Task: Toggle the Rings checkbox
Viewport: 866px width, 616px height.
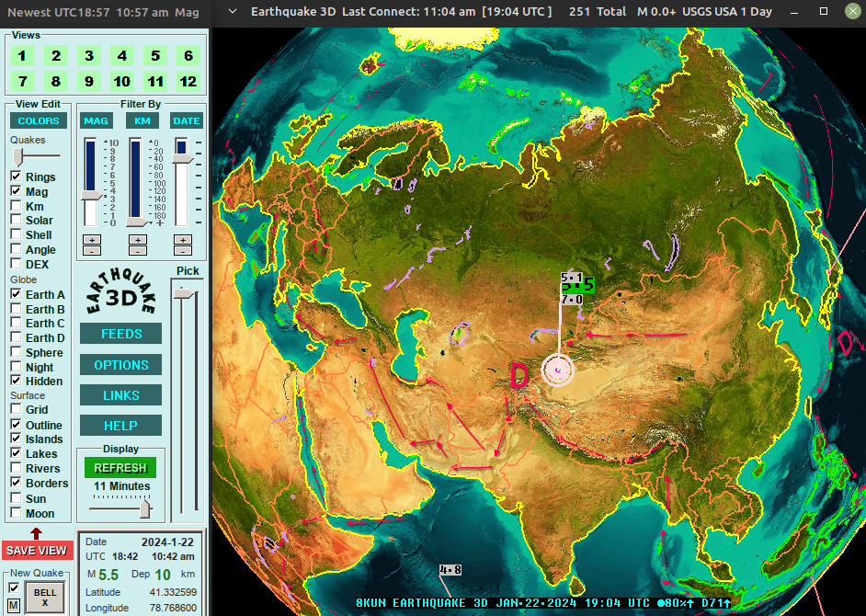Action: tap(16, 177)
